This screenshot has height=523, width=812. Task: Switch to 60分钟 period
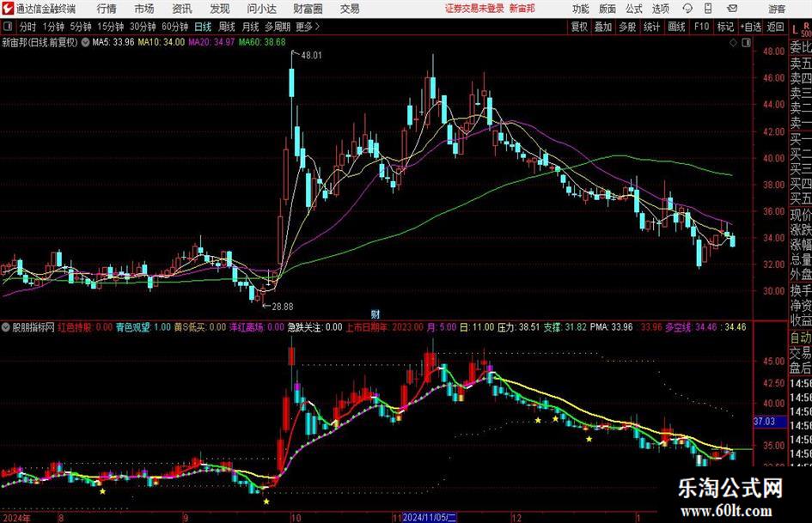(175, 27)
